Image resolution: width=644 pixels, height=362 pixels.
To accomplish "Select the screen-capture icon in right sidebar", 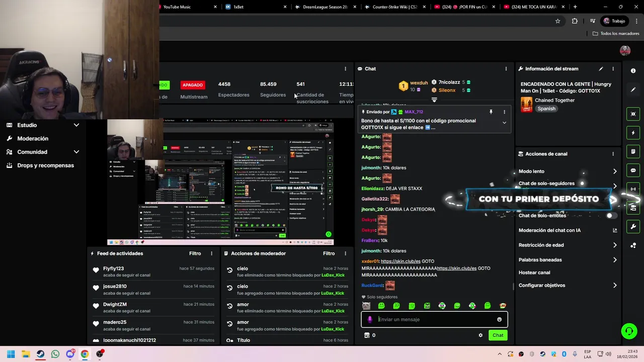I will [633, 114].
